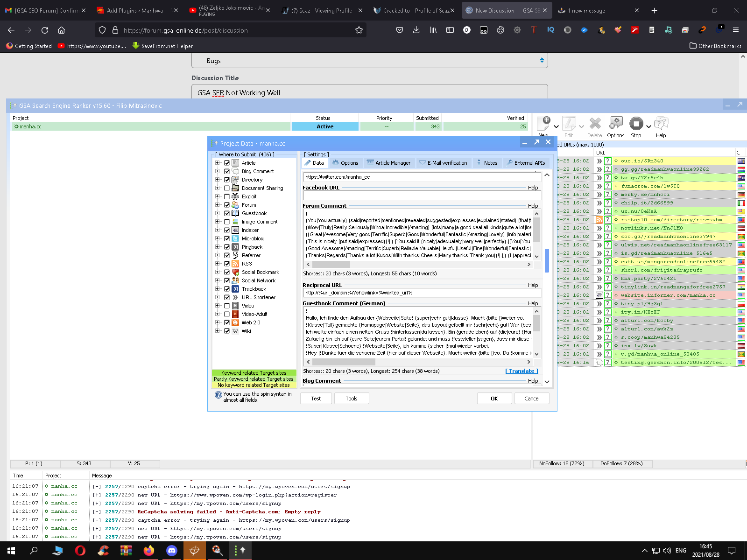The image size is (747, 560).
Task: Open Opera from the taskbar
Action: (x=80, y=551)
